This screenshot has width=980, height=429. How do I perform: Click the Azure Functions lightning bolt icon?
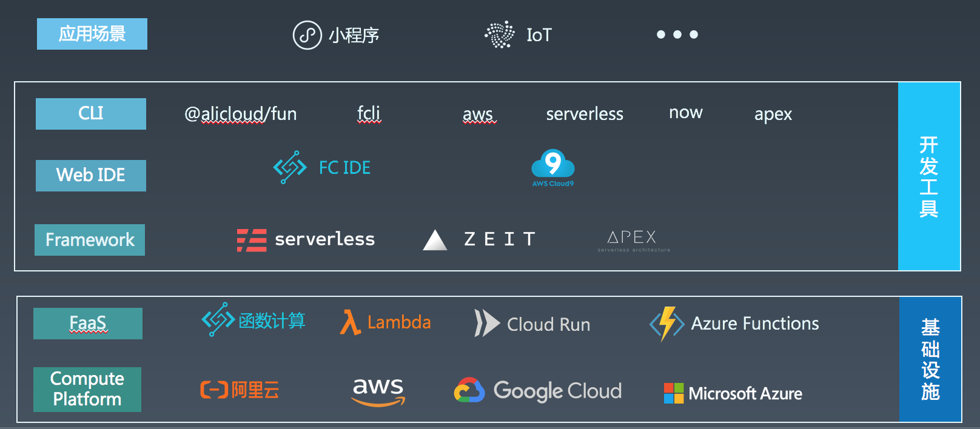point(667,324)
